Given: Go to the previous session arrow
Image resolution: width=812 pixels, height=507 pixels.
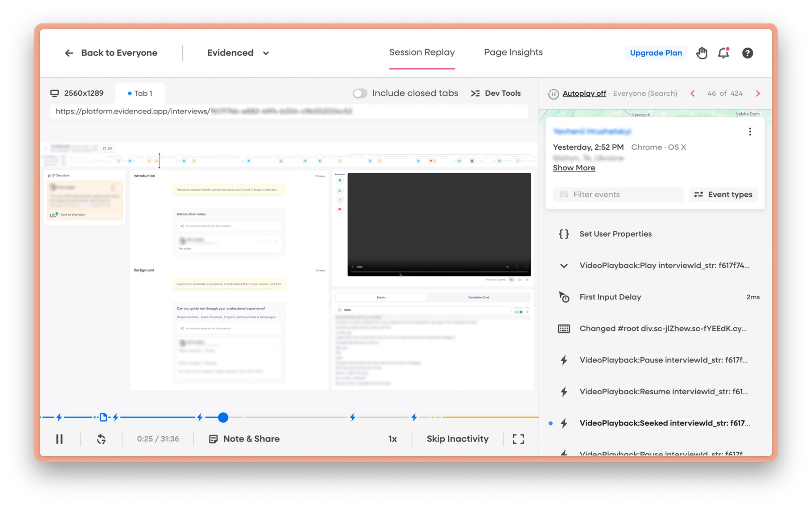Looking at the screenshot, I should click(692, 93).
